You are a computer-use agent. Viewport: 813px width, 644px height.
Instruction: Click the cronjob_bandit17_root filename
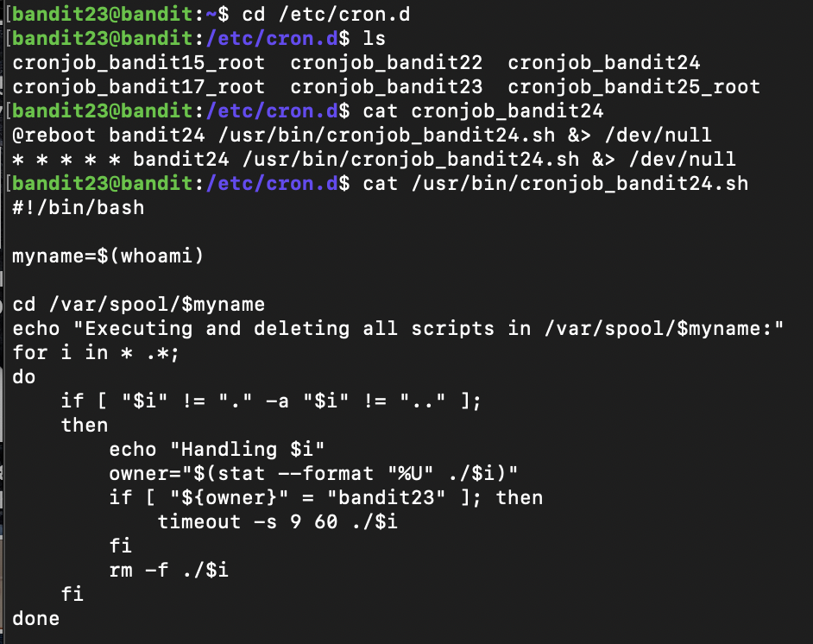tap(138, 87)
